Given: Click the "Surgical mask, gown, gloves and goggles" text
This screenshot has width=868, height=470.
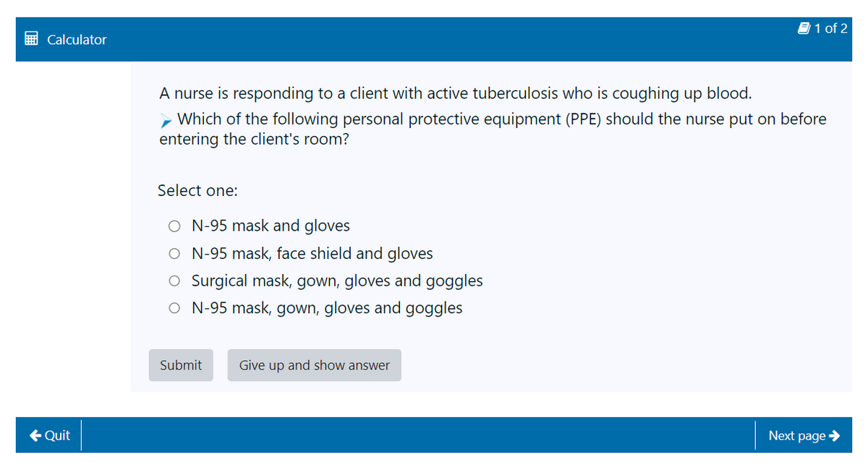Looking at the screenshot, I should (x=337, y=281).
